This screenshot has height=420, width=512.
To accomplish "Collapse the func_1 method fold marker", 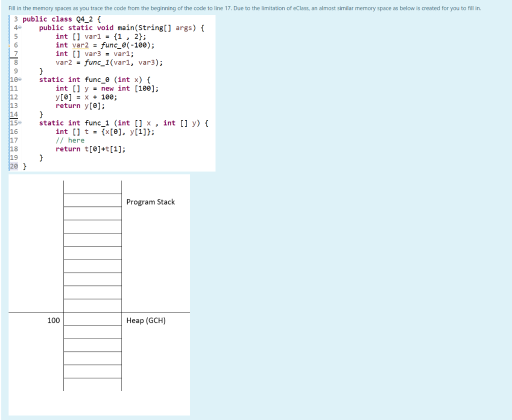I will pyautogui.click(x=19, y=122).
